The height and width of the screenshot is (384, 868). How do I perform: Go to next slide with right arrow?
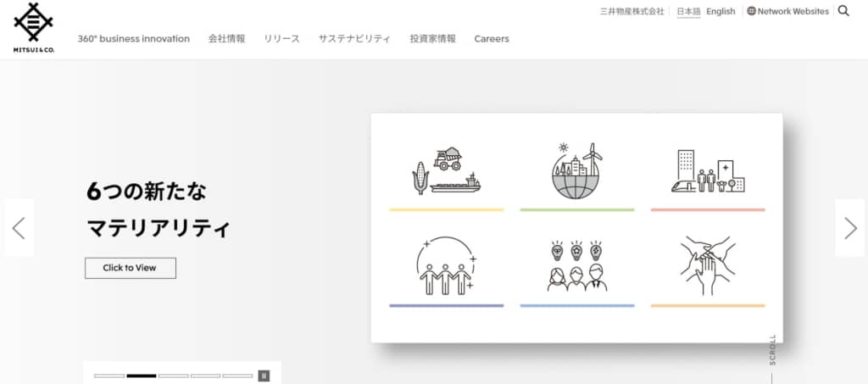click(x=850, y=227)
